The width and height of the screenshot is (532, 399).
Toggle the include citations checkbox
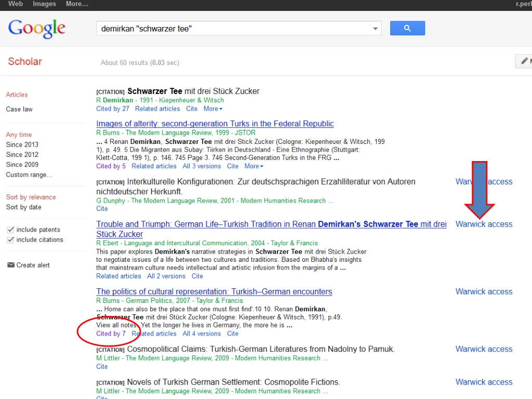tap(10, 240)
